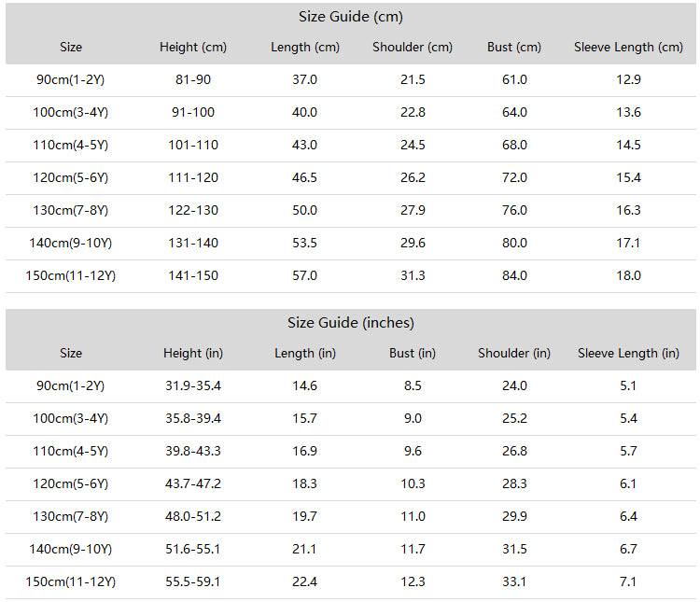Select the 33.1 value in the last row
Screen dimensions: 700x602
[x=514, y=581]
